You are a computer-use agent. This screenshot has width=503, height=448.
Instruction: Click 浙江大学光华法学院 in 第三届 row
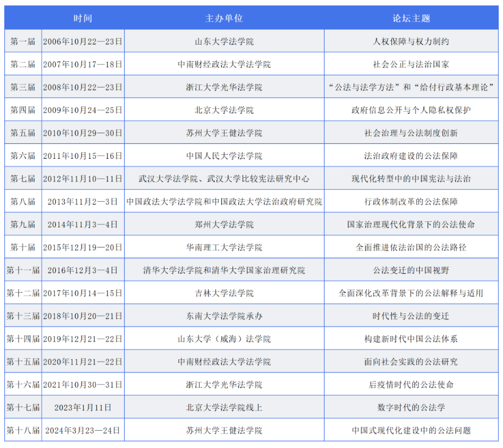pyautogui.click(x=224, y=87)
